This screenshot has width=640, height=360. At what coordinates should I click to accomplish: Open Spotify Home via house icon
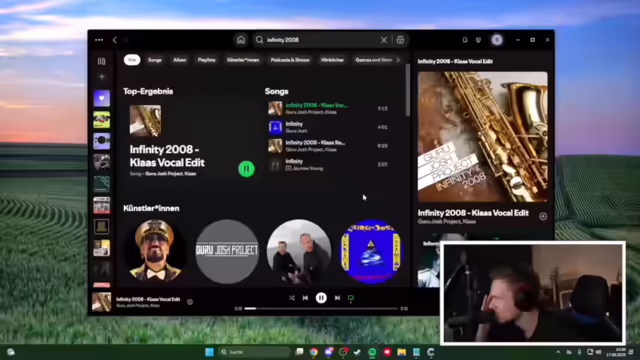point(241,40)
